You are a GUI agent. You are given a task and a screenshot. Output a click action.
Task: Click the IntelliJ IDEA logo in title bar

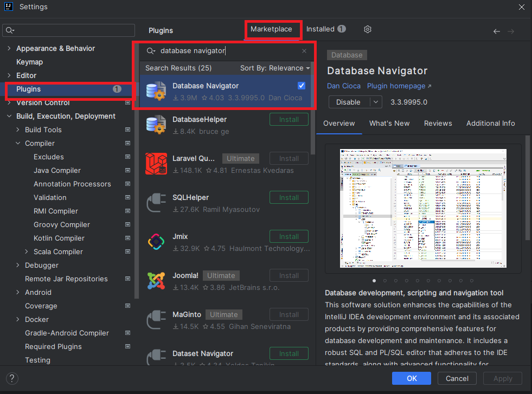tap(9, 7)
